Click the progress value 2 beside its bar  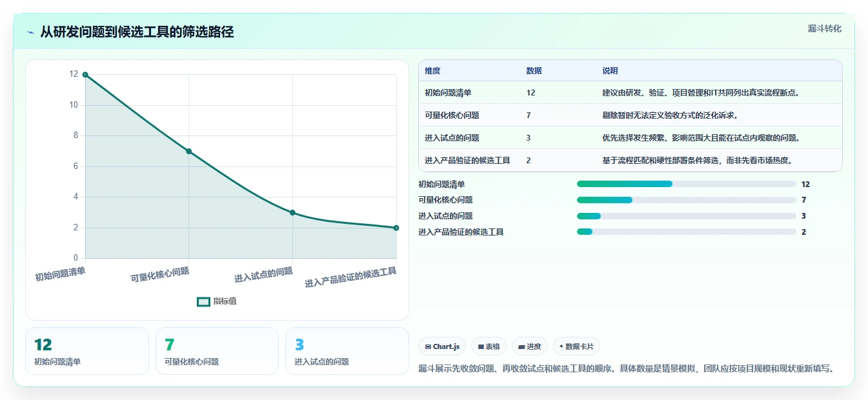[x=803, y=232]
